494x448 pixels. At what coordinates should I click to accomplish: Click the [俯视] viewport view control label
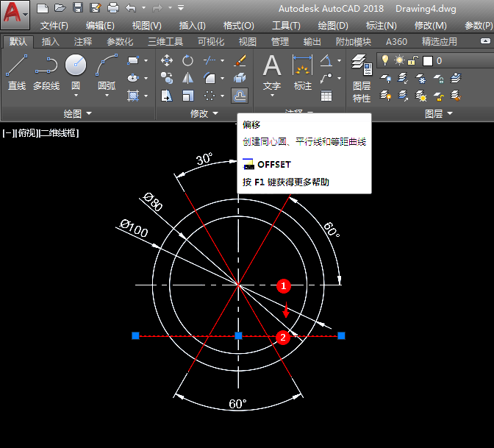[27, 133]
